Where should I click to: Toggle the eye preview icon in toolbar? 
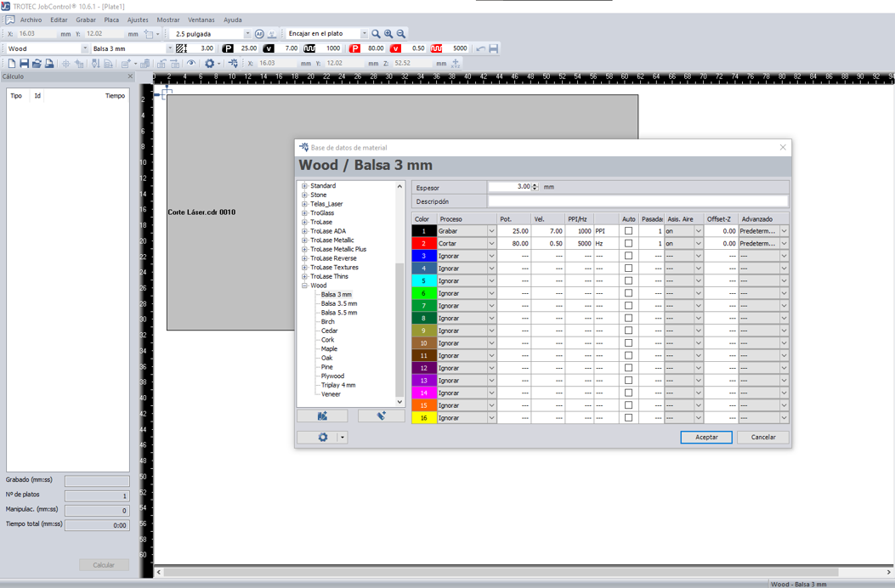pyautogui.click(x=191, y=64)
